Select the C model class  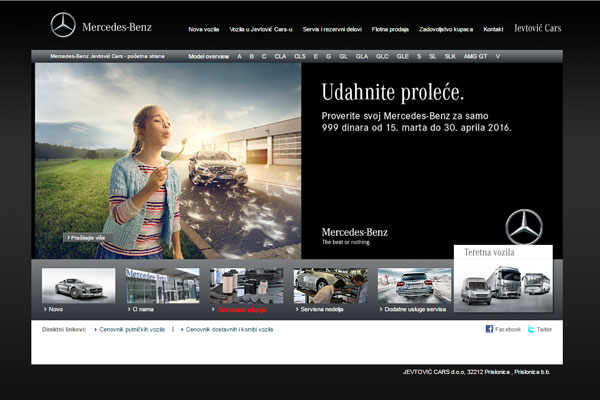264,57
